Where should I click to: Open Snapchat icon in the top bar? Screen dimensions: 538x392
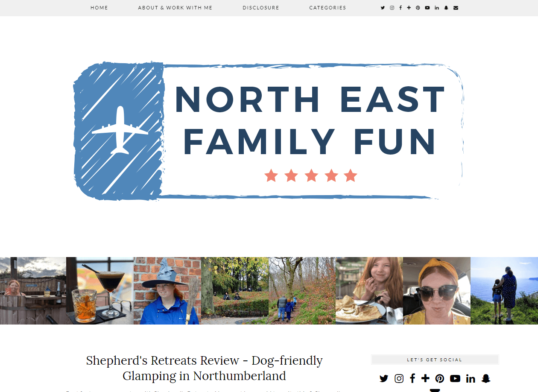(x=446, y=8)
